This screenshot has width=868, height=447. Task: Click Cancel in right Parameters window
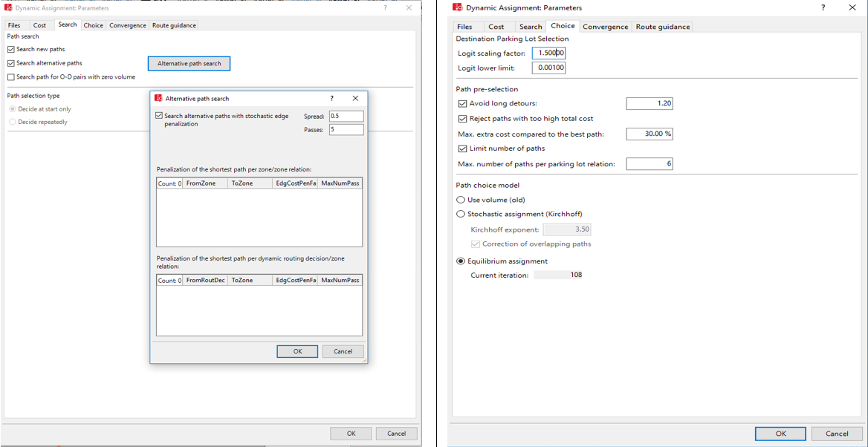[x=837, y=433]
